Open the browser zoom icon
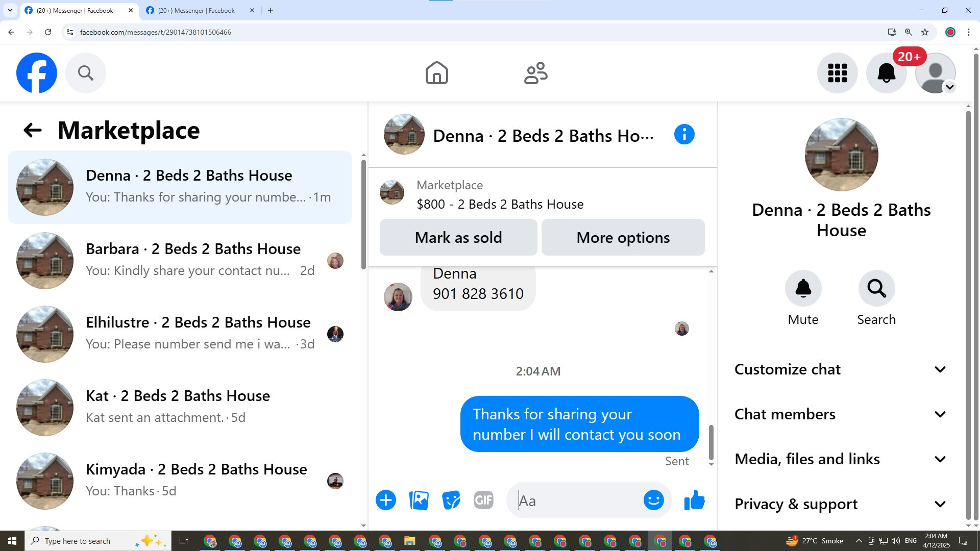The image size is (980, 551). click(909, 32)
